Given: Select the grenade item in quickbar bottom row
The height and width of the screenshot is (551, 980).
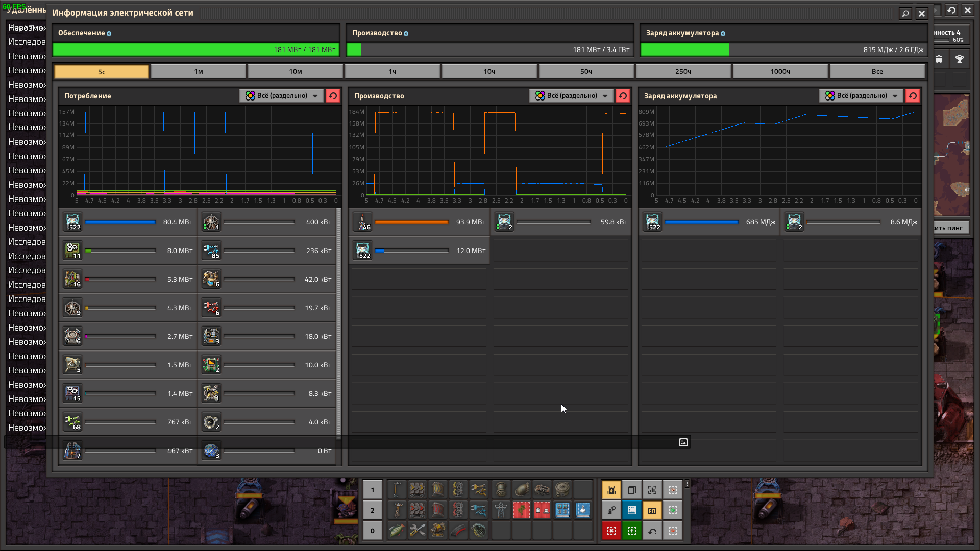Looking at the screenshot, I should pyautogui.click(x=479, y=531).
